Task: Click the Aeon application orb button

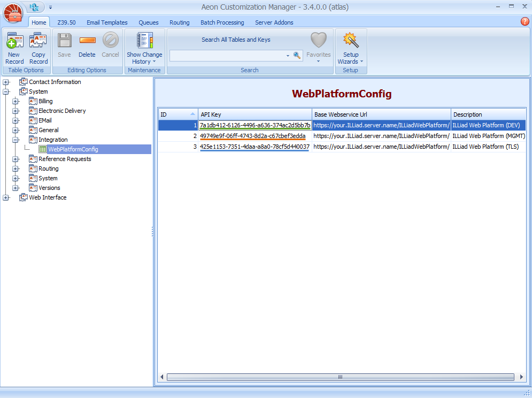Action: [x=13, y=12]
